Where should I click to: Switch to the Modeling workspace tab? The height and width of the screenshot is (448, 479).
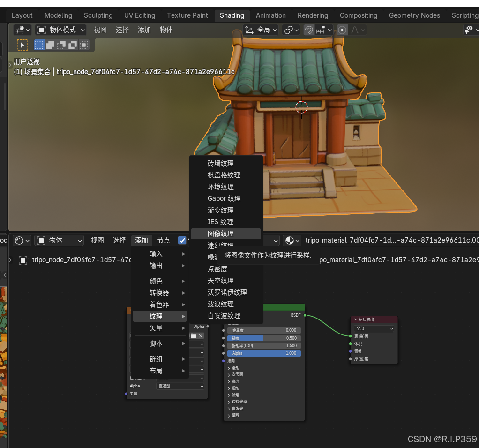pyautogui.click(x=58, y=15)
